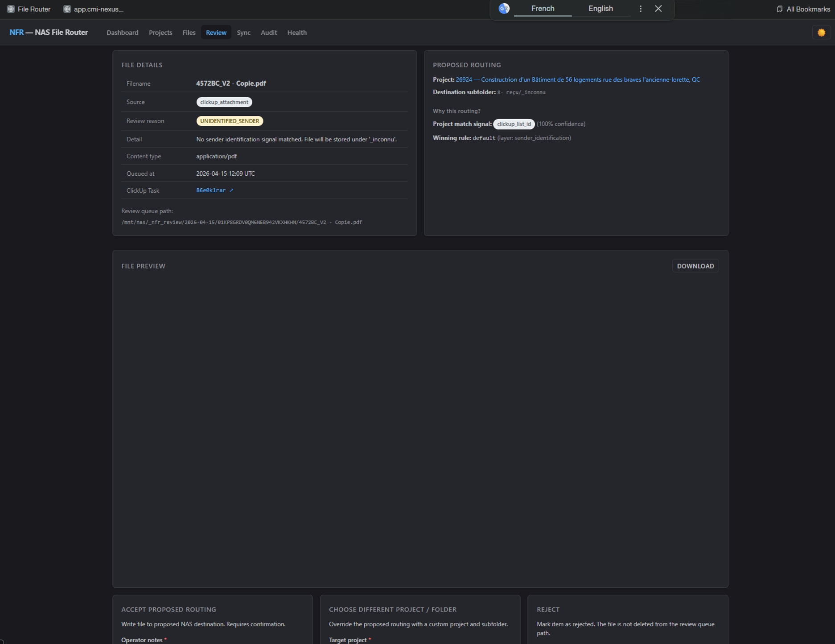Select the Sync nav item
The width and height of the screenshot is (835, 644).
243,33
